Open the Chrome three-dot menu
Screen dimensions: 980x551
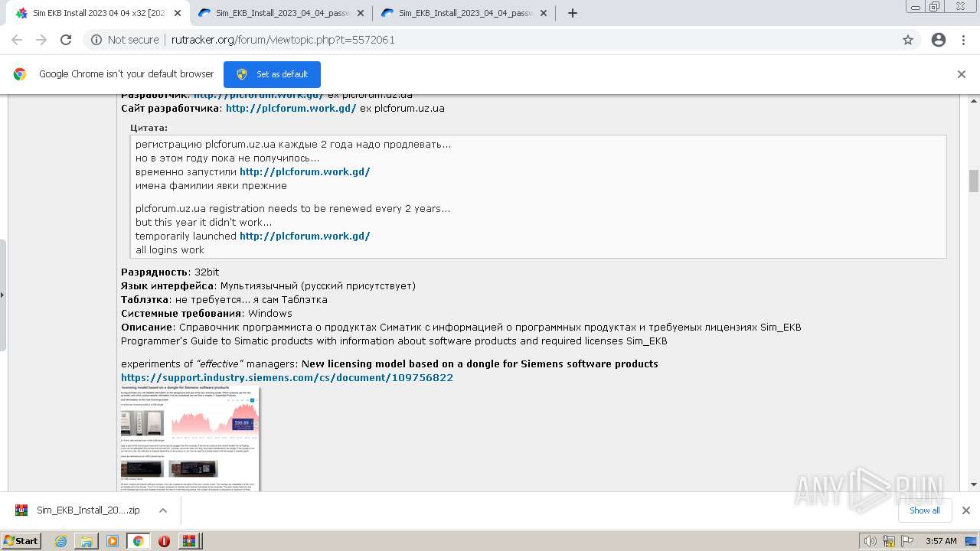point(963,40)
